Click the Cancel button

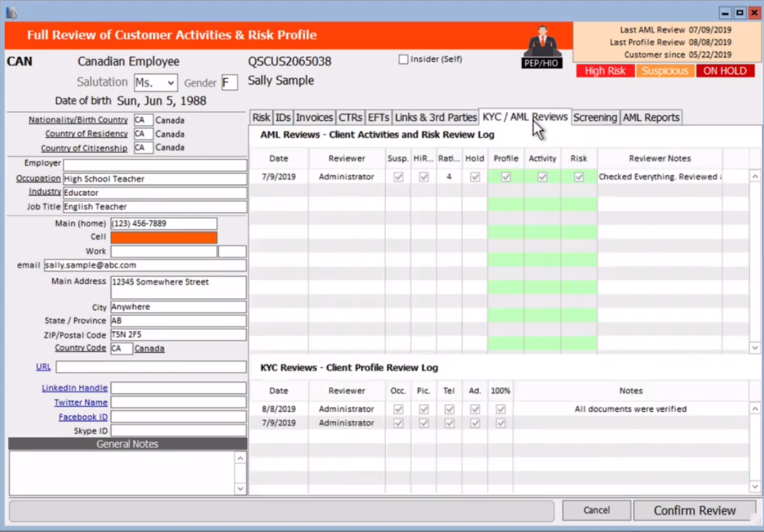pyautogui.click(x=595, y=510)
